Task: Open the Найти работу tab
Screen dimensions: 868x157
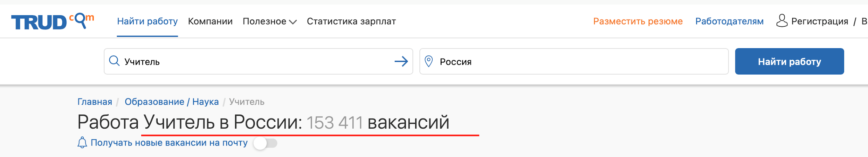Action: [147, 21]
